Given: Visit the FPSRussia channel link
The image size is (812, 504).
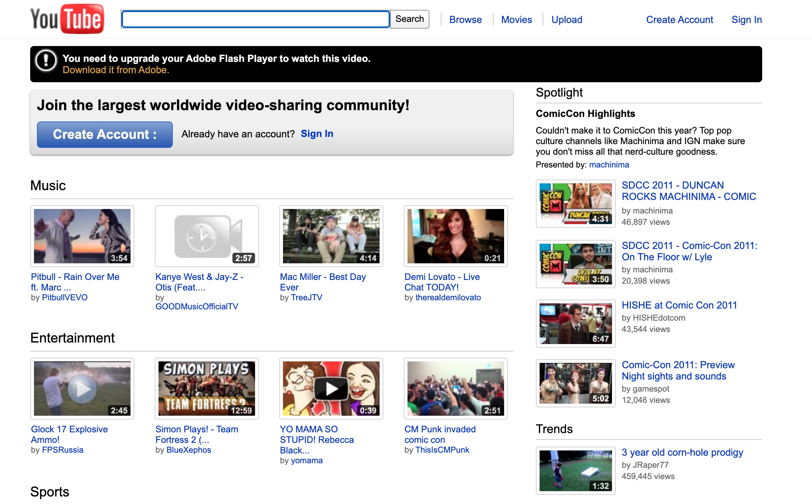Looking at the screenshot, I should [63, 450].
